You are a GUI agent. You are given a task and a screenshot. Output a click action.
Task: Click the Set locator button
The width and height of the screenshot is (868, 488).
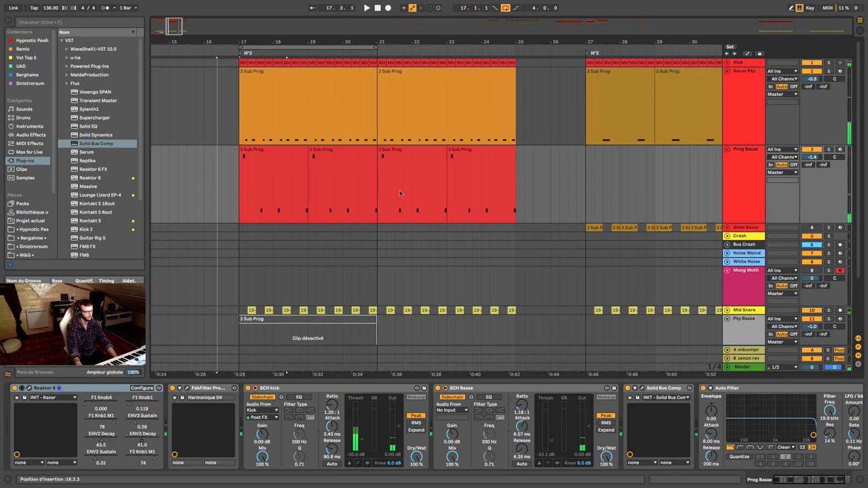click(730, 47)
